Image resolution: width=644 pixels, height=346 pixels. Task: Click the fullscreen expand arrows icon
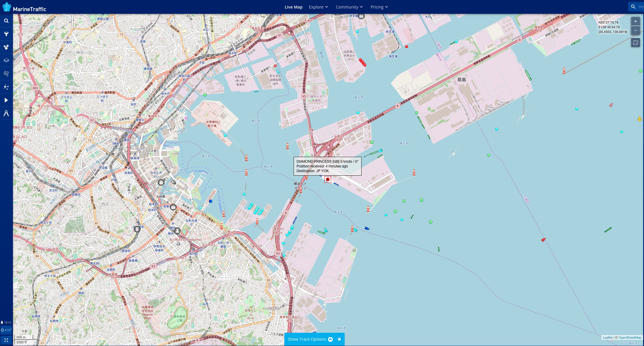pyautogui.click(x=6, y=340)
